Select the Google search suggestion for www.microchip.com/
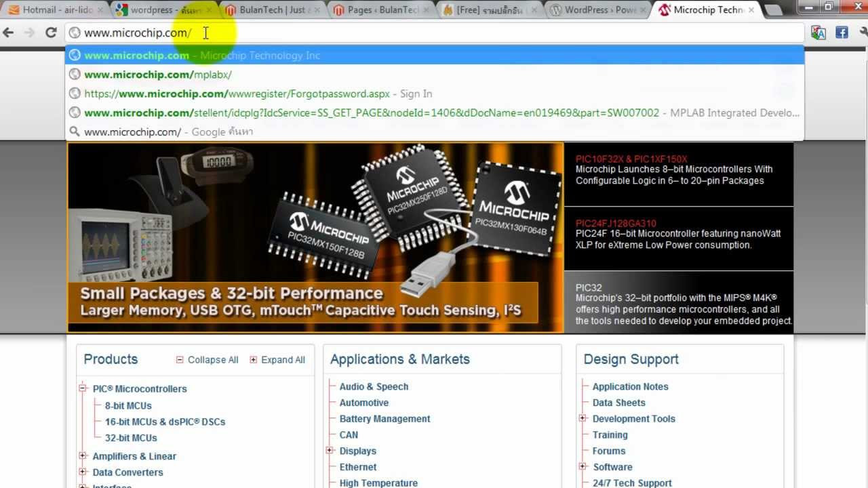 pyautogui.click(x=434, y=131)
